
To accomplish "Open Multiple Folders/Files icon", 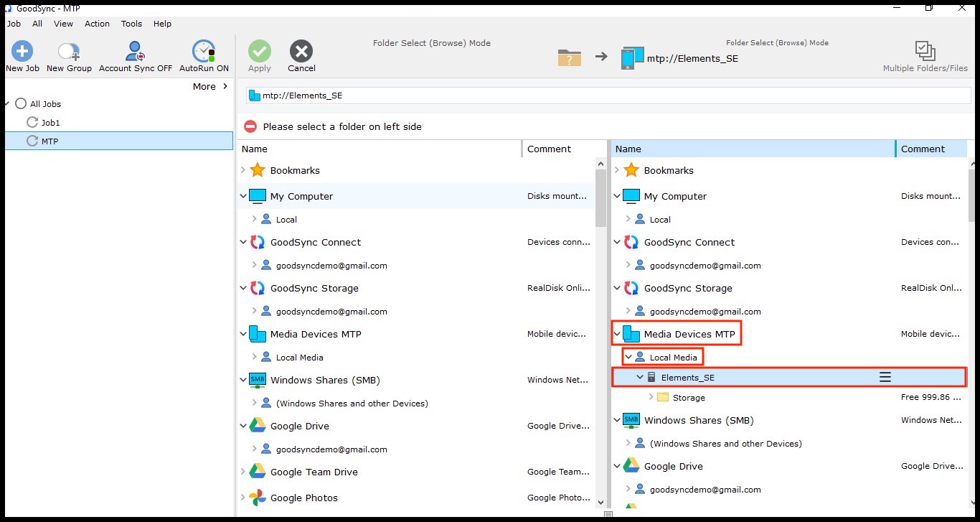I will [x=925, y=52].
